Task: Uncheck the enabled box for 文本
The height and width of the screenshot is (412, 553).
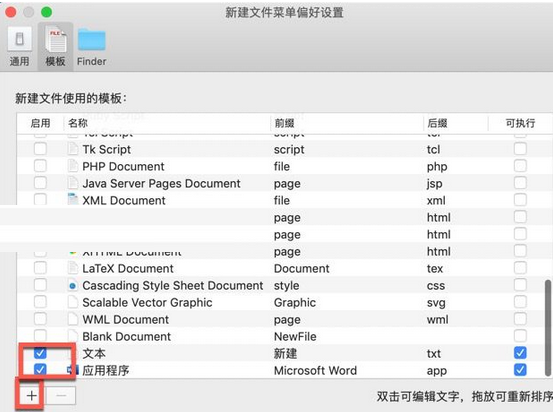Action: (40, 352)
